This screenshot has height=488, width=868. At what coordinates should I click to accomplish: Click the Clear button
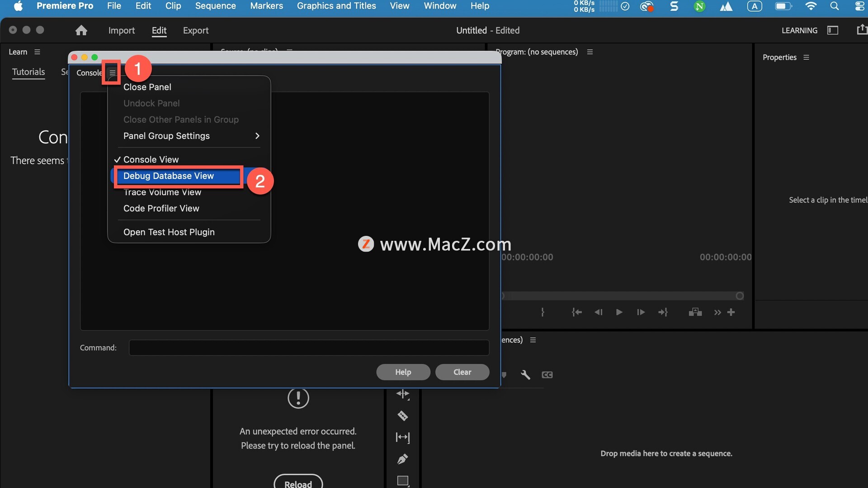(462, 372)
